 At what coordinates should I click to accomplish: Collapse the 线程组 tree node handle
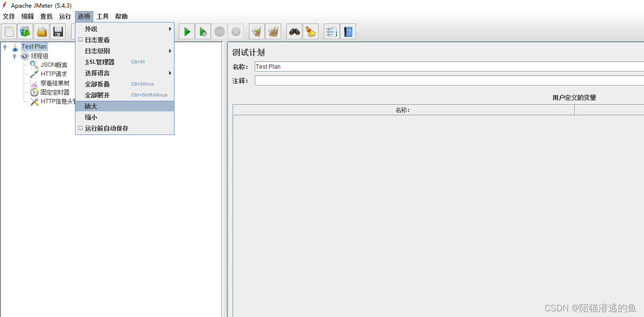pyautogui.click(x=14, y=56)
